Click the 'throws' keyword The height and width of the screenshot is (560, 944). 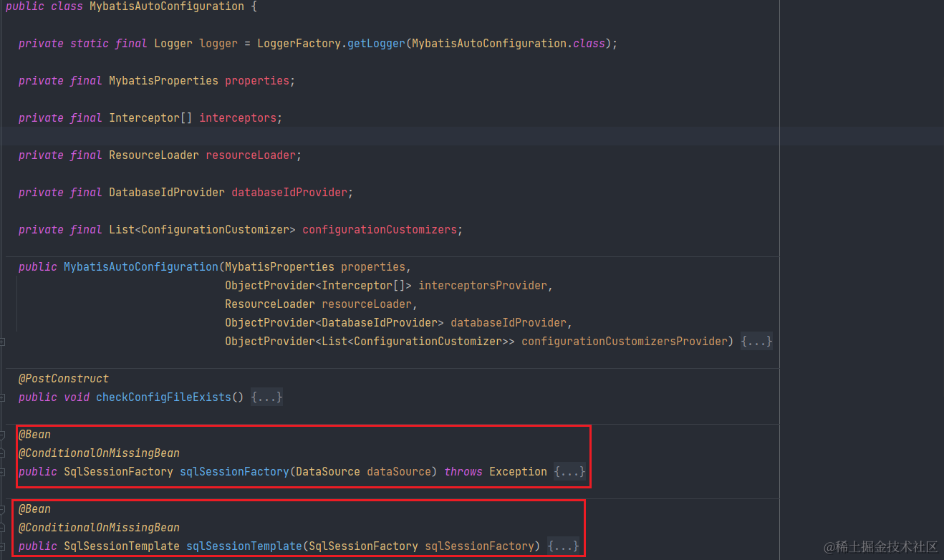[463, 472]
